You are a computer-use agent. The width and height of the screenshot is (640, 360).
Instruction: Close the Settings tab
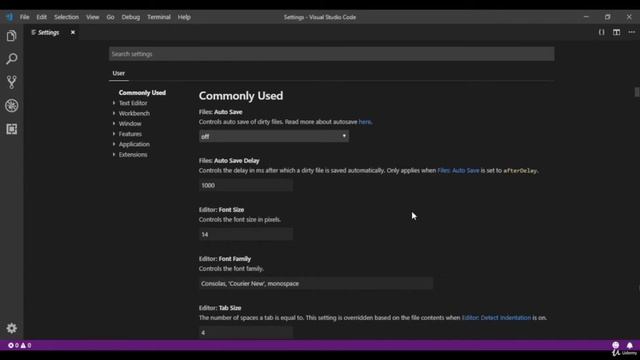point(73,32)
